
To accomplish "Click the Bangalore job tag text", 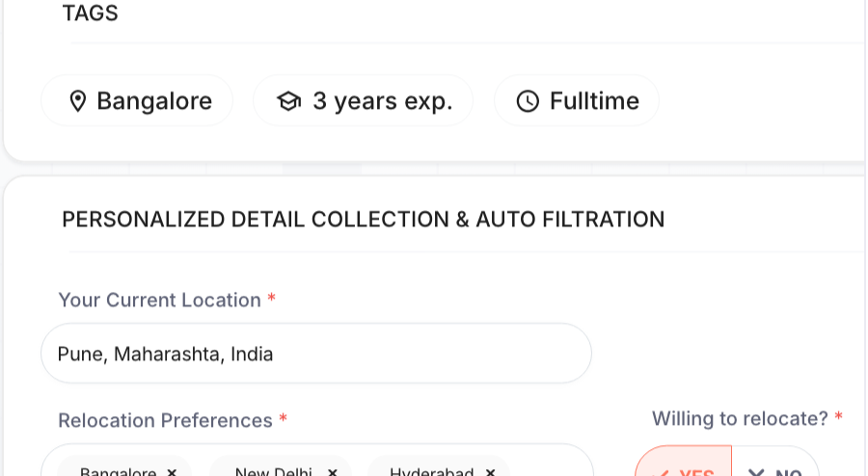I will (154, 101).
